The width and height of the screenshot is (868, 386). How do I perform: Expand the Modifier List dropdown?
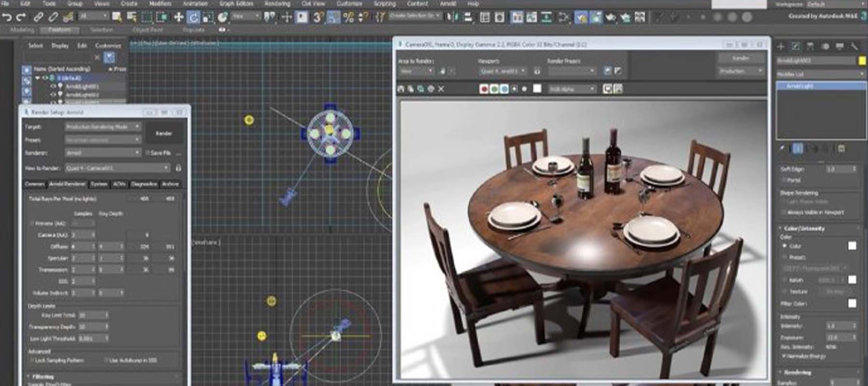[820, 74]
